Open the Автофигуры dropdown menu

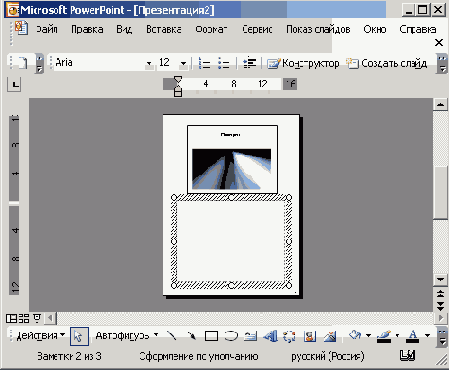click(127, 335)
